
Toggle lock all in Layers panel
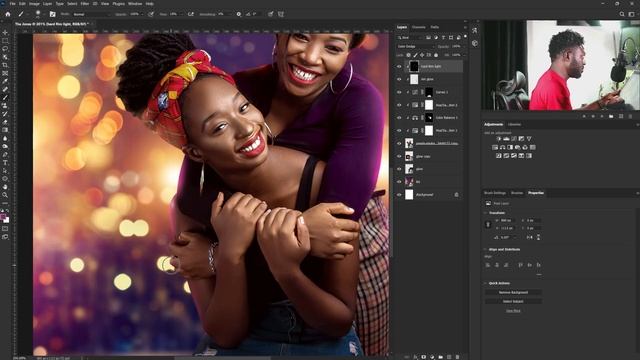coord(436,55)
